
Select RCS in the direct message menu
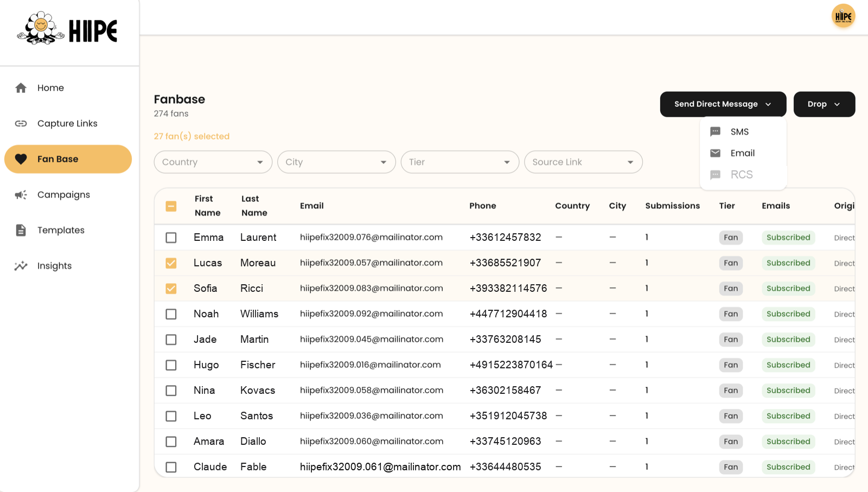tap(743, 175)
